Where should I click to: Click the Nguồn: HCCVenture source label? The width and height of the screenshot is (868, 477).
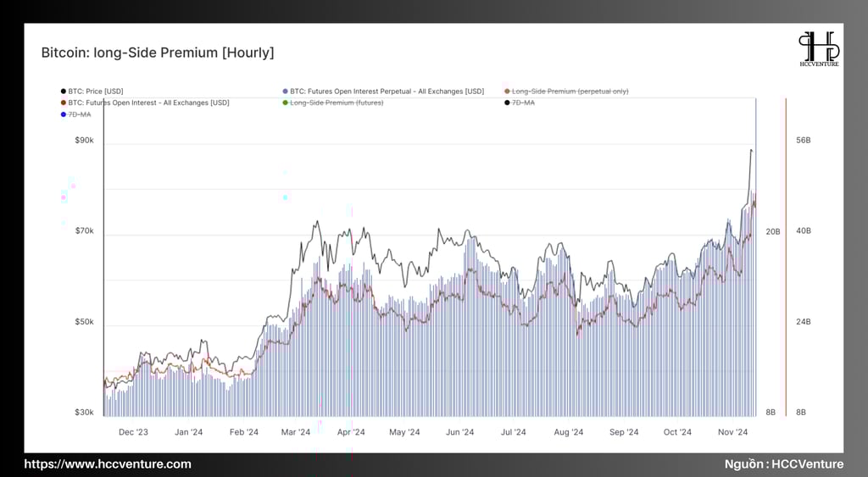[784, 464]
